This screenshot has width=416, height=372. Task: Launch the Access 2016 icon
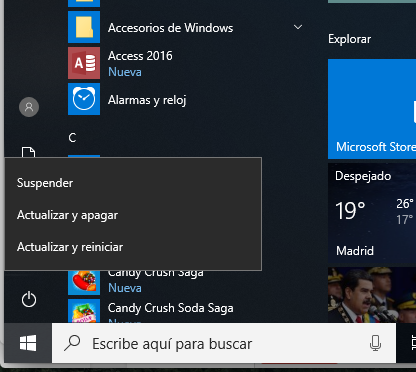[x=84, y=63]
